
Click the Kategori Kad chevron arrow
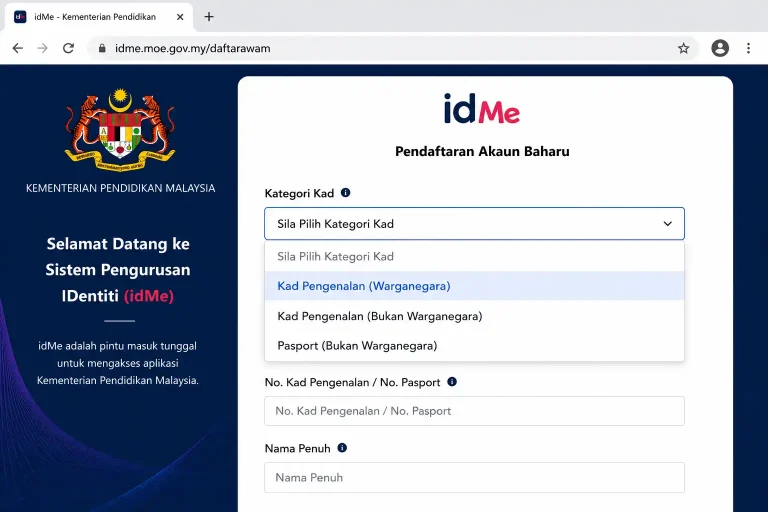[668, 223]
